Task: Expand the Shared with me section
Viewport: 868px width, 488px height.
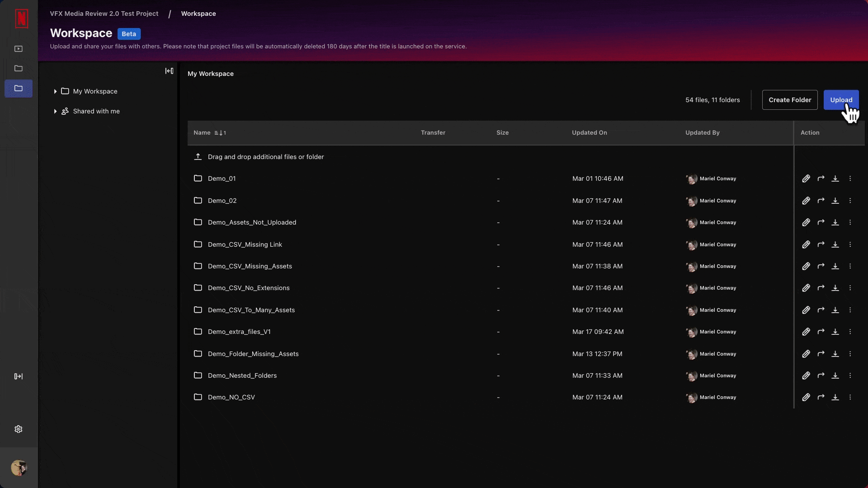Action: (55, 111)
